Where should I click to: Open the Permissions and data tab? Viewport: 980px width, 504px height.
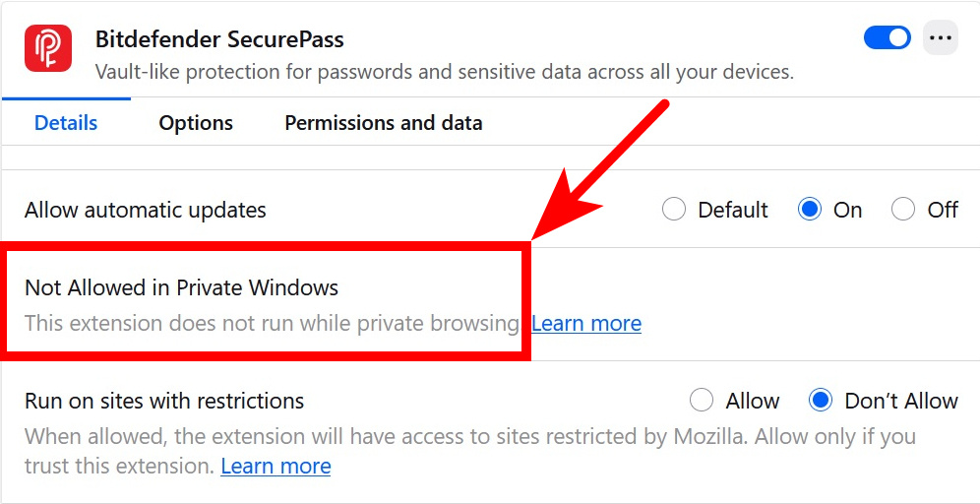[x=383, y=123]
